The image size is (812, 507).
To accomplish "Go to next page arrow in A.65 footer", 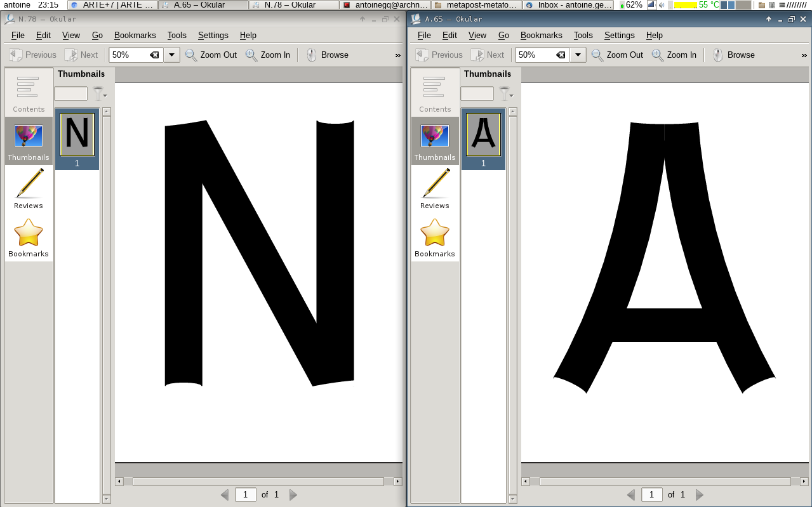I will [x=700, y=495].
